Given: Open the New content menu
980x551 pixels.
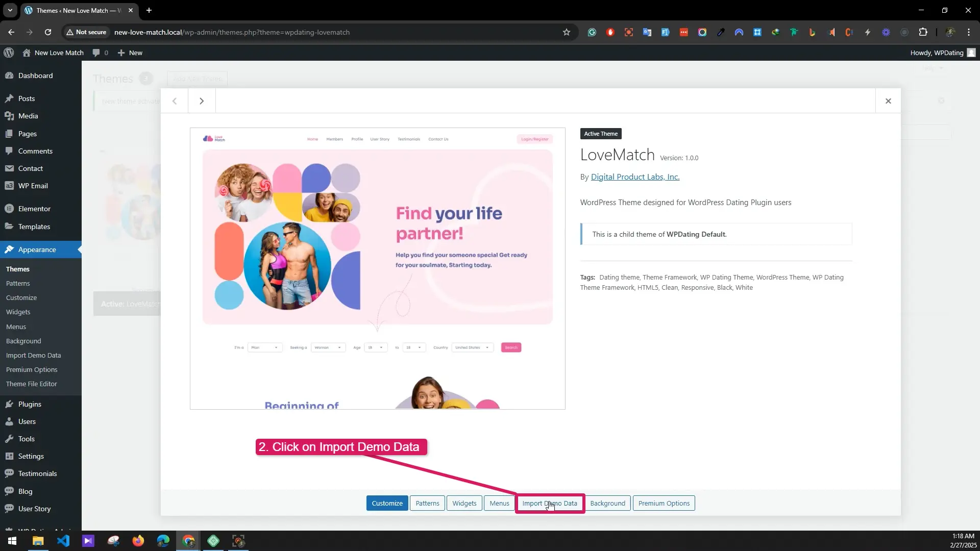Looking at the screenshot, I should point(130,53).
